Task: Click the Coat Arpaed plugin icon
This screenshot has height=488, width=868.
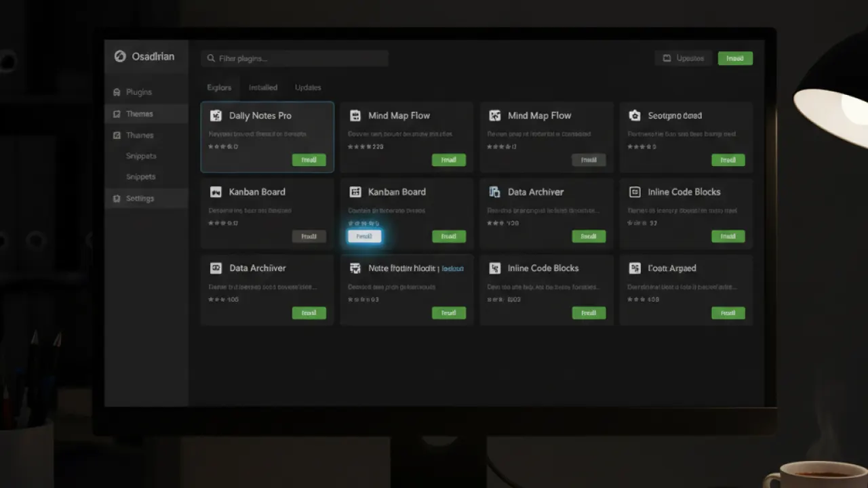Action: point(635,268)
